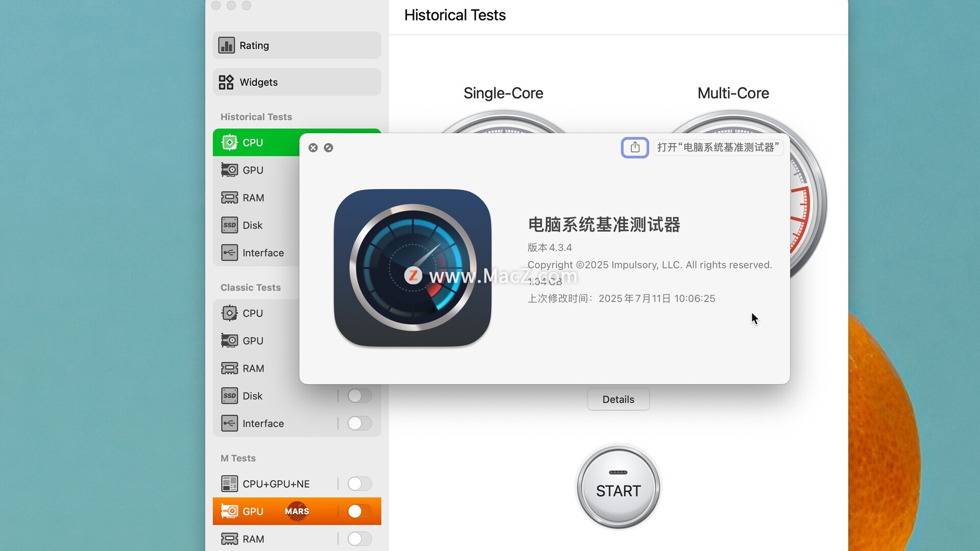Click the SSD icon of Historical Disk

click(x=229, y=225)
